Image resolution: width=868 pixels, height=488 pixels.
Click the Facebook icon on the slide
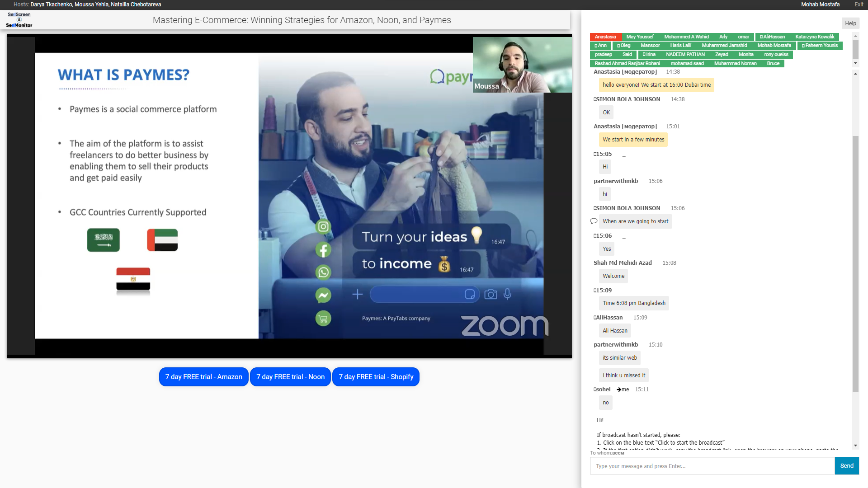point(323,249)
